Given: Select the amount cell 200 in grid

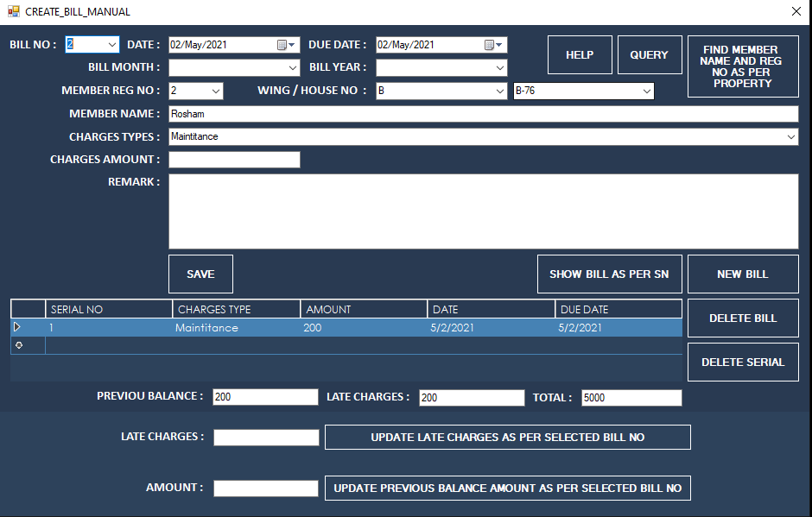Looking at the screenshot, I should pos(364,328).
